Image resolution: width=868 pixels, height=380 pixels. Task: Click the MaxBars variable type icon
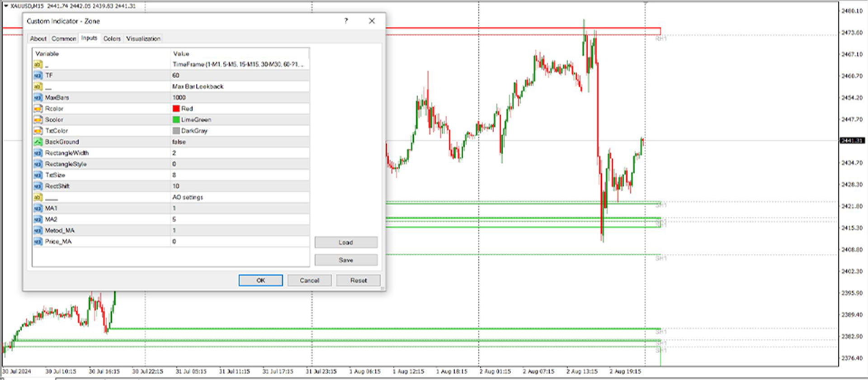pos(38,98)
